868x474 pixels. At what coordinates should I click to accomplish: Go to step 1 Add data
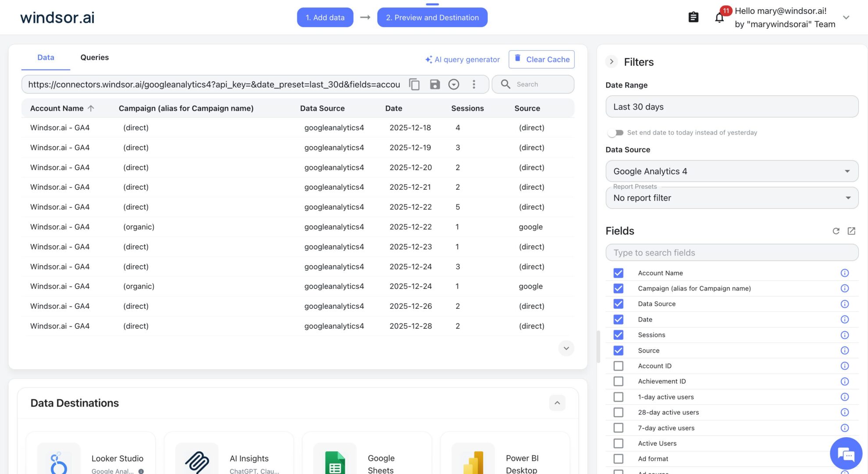pos(325,18)
